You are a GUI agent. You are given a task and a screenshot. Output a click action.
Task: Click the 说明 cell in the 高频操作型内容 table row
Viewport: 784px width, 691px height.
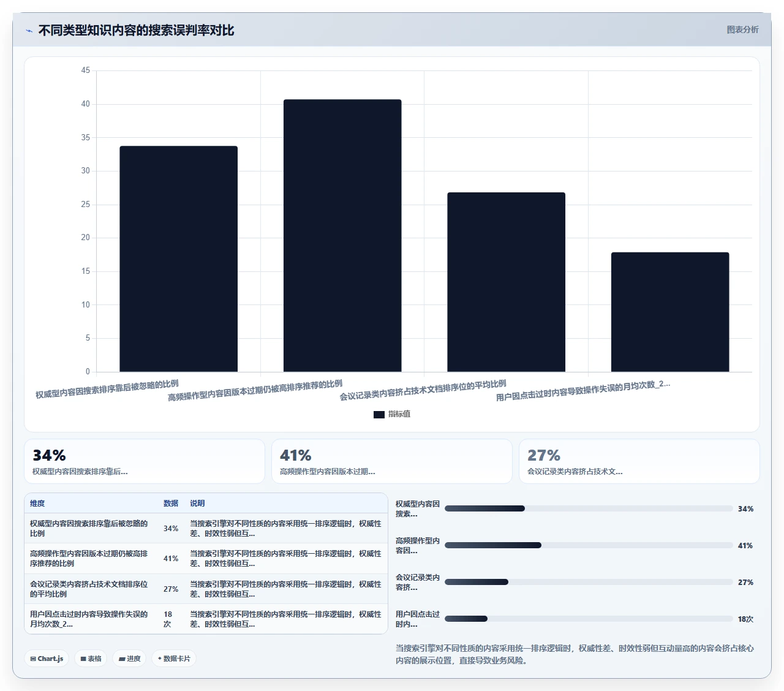coord(285,559)
